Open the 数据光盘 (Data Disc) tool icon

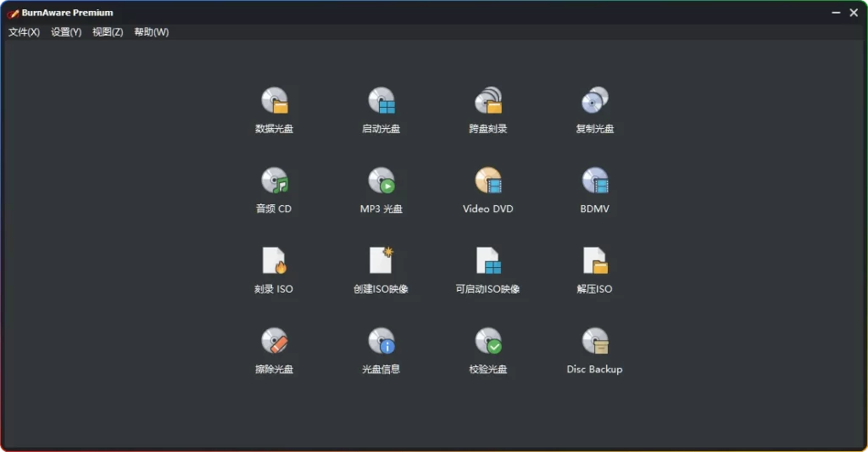click(275, 101)
